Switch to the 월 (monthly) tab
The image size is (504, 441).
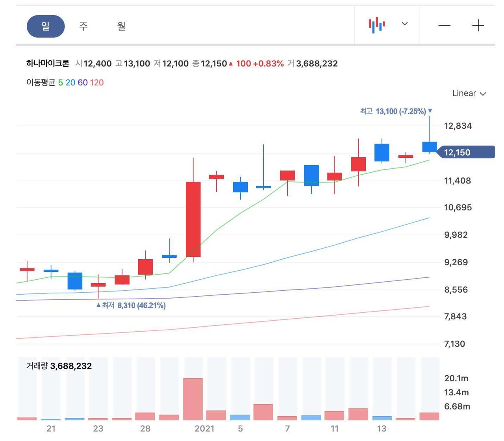tap(121, 26)
